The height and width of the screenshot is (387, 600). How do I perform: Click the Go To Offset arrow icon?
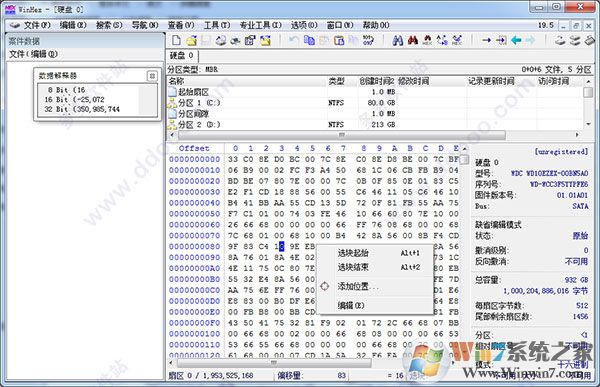pos(486,40)
